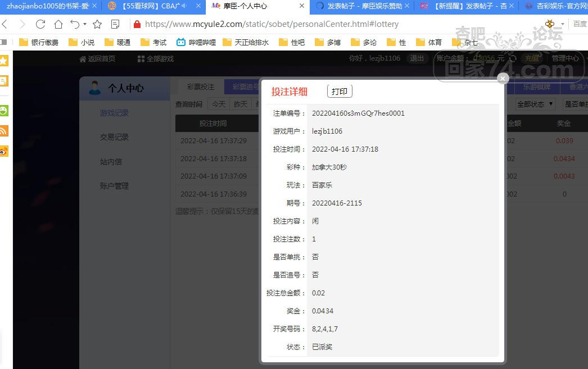Open 性吧 bookmark folder

pos(292,42)
